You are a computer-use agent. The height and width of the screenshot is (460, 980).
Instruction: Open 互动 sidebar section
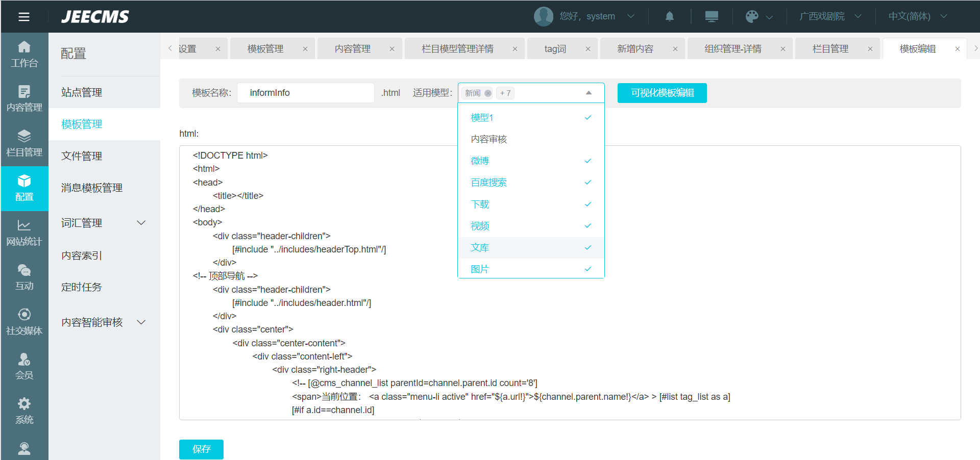24,277
